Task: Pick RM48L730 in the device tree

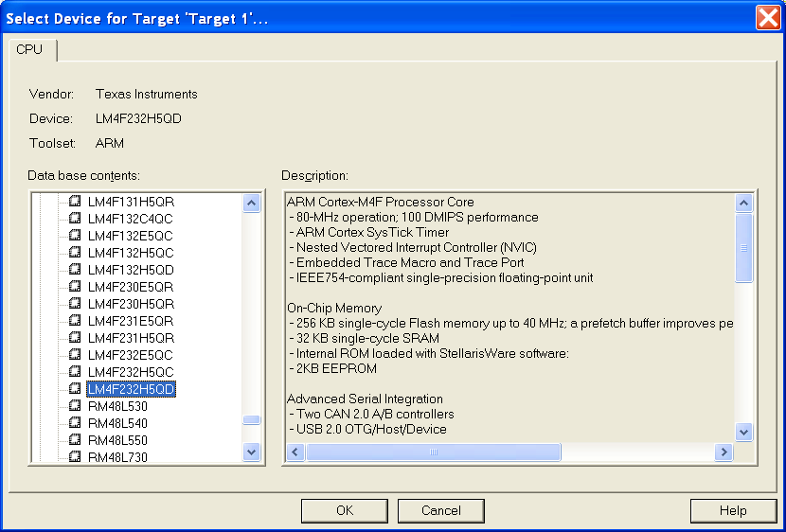Action: [117, 457]
